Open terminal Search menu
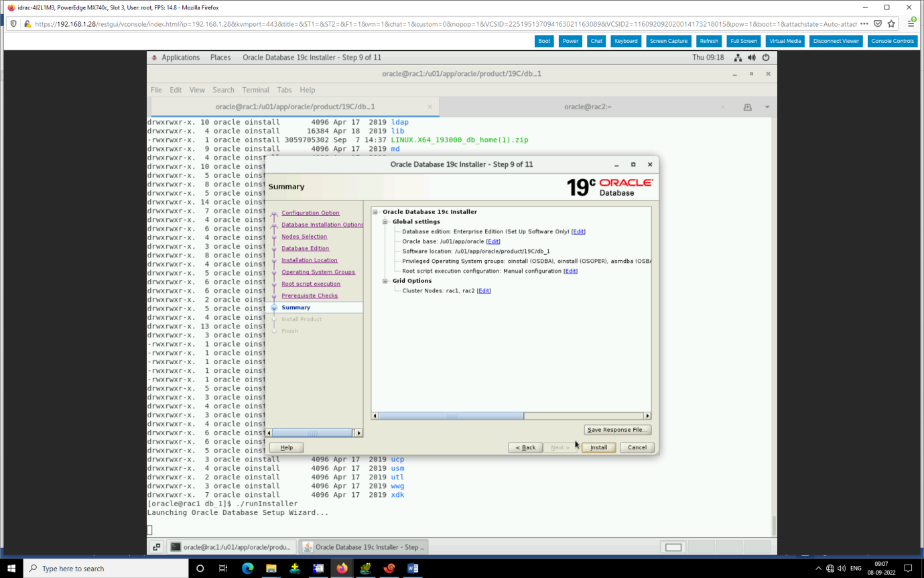 [x=224, y=90]
